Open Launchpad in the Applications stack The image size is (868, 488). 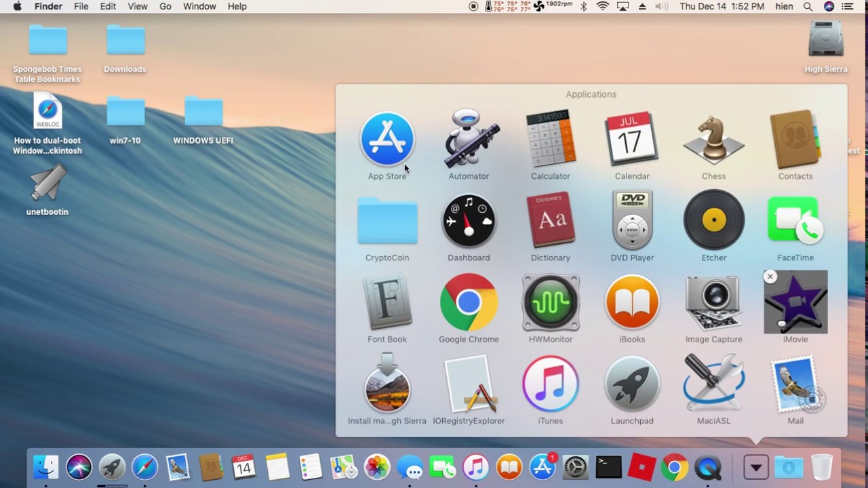[x=632, y=384]
